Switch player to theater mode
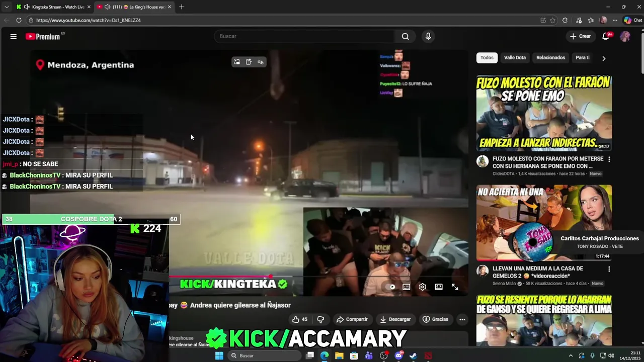The width and height of the screenshot is (644, 362). (x=439, y=287)
